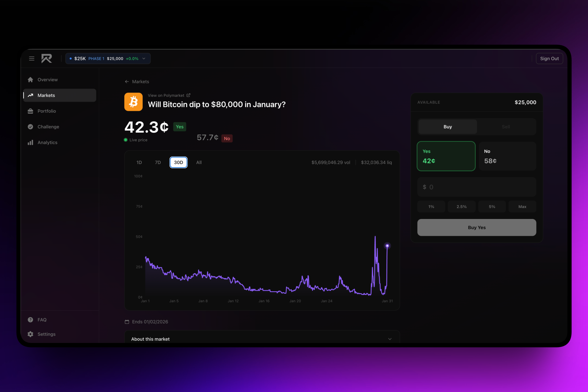Click the back arrow to Markets
588x392 pixels.
[127, 81]
